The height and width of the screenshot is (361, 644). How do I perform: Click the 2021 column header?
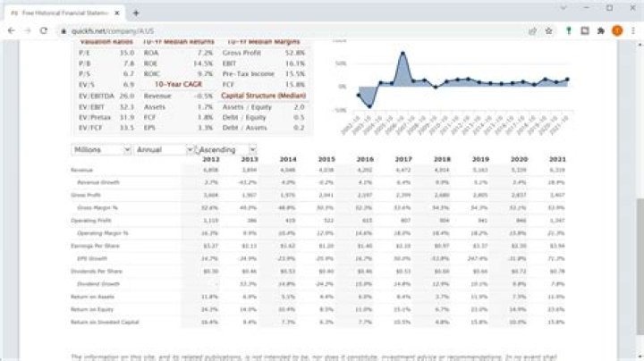tap(559, 159)
